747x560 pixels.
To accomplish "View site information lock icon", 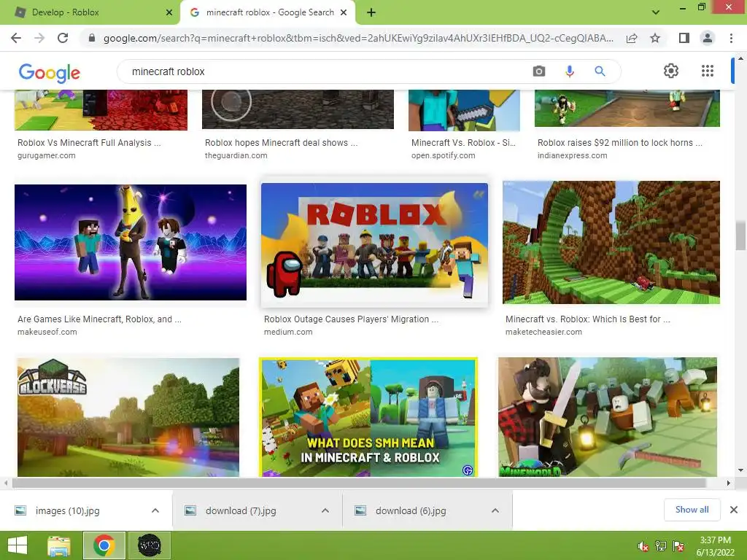I will click(x=92, y=38).
